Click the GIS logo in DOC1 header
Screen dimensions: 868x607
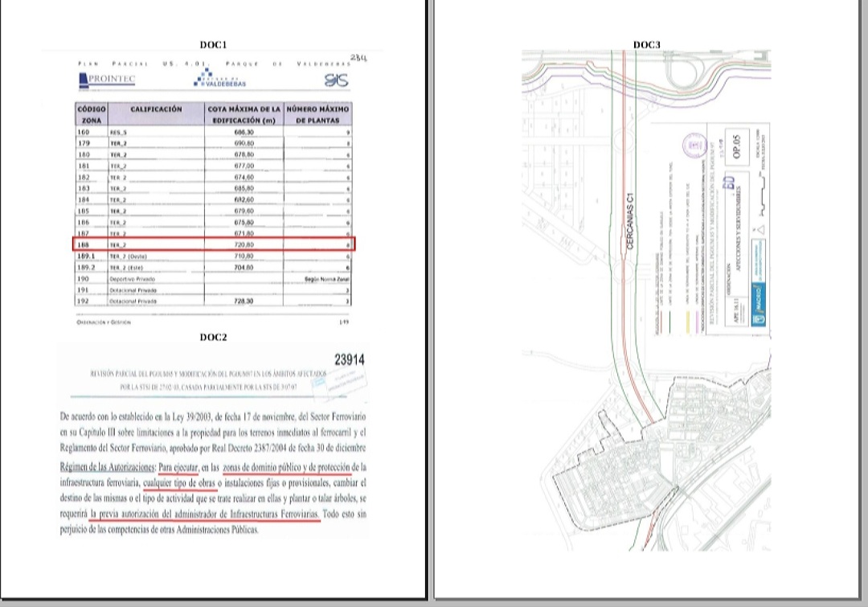336,80
